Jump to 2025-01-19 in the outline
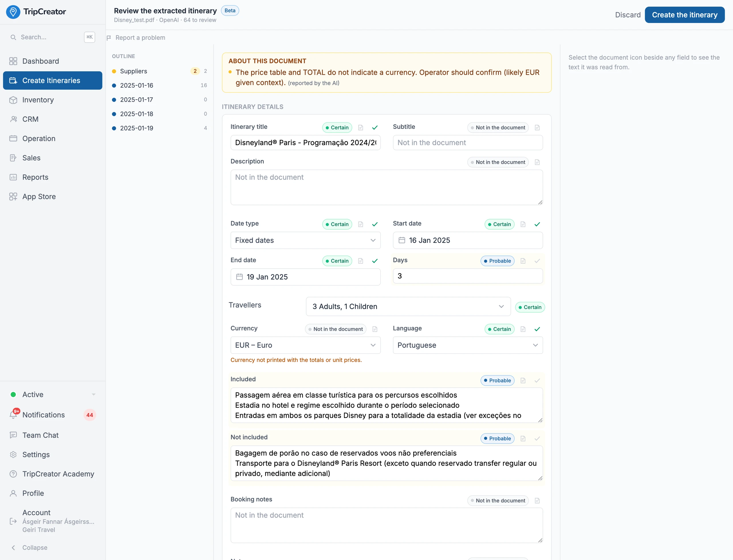The width and height of the screenshot is (733, 560). (159, 128)
